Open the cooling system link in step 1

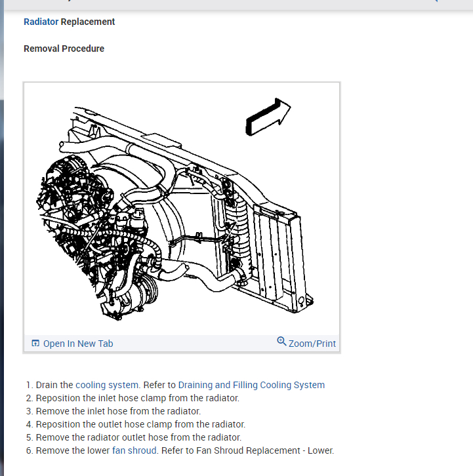point(107,385)
